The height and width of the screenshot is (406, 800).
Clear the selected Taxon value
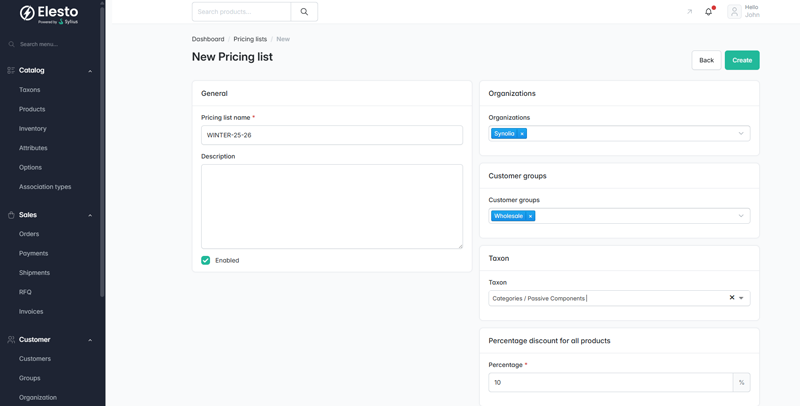(731, 298)
